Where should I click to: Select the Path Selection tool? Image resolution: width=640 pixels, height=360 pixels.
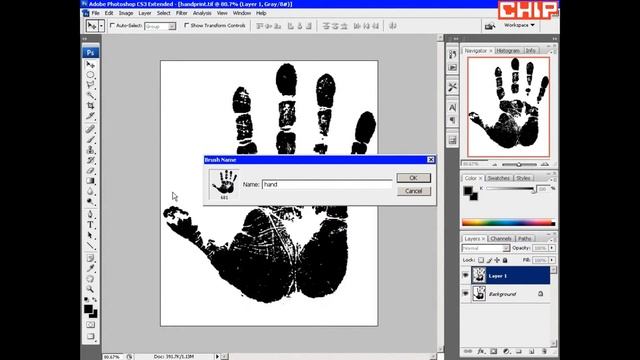(90, 235)
